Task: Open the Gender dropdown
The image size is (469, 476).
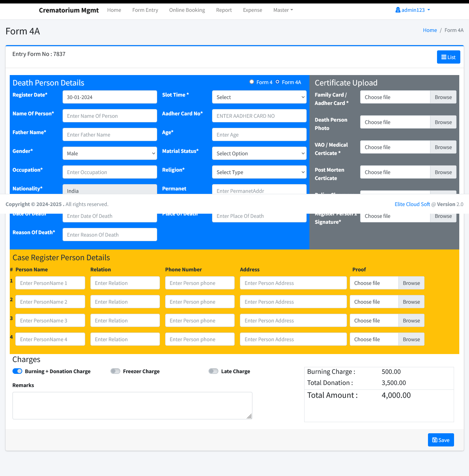Action: point(110,154)
